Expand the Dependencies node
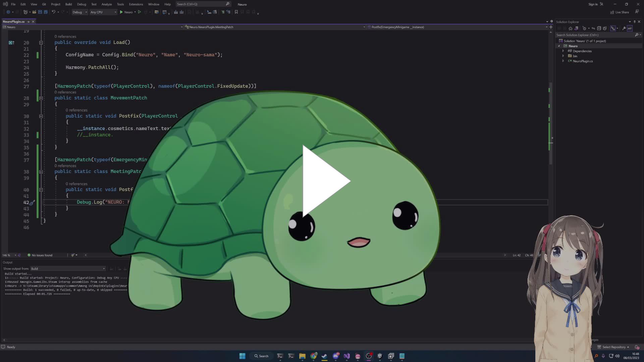644x362 pixels. tap(563, 51)
